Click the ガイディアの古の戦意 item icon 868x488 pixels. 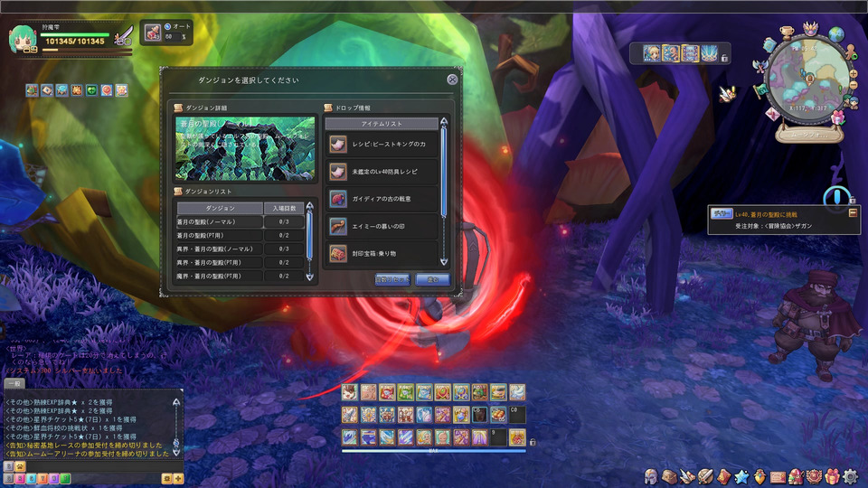[337, 199]
